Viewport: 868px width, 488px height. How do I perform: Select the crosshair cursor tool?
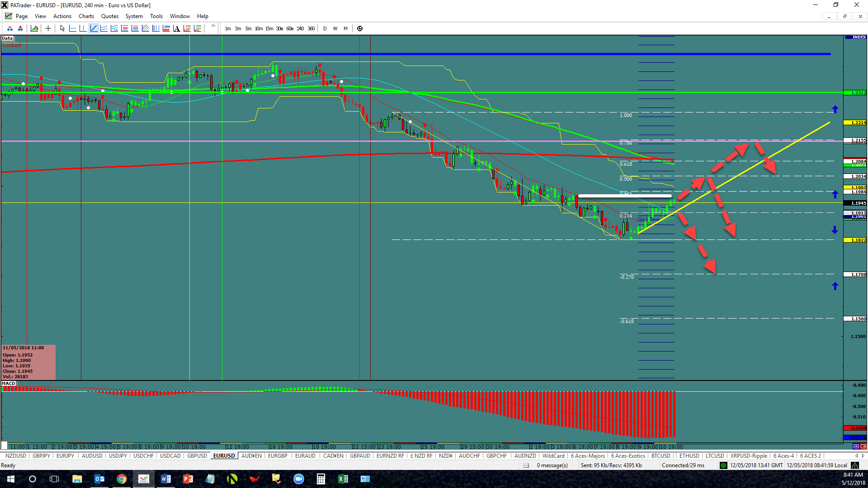(x=48, y=28)
